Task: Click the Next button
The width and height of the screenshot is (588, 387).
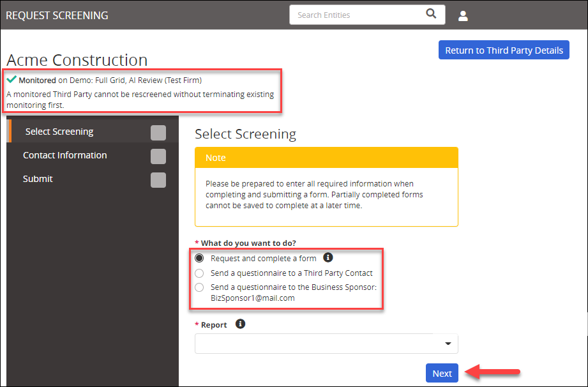Action: pos(442,372)
